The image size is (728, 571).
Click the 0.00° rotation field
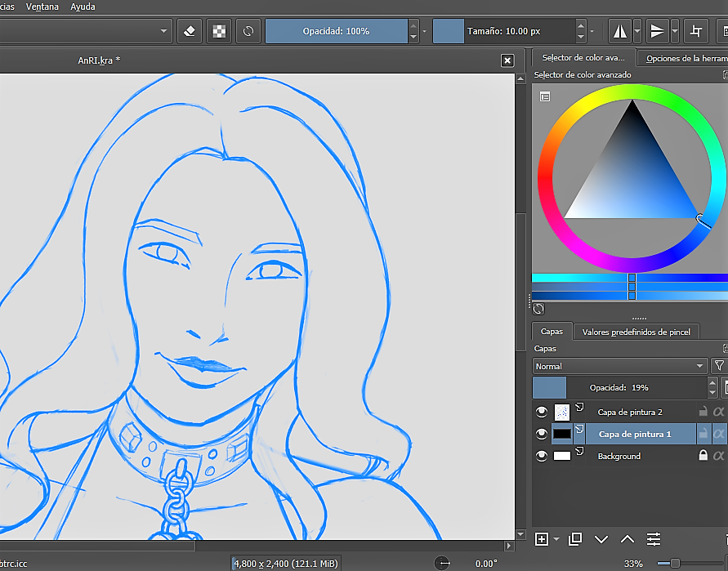(485, 564)
